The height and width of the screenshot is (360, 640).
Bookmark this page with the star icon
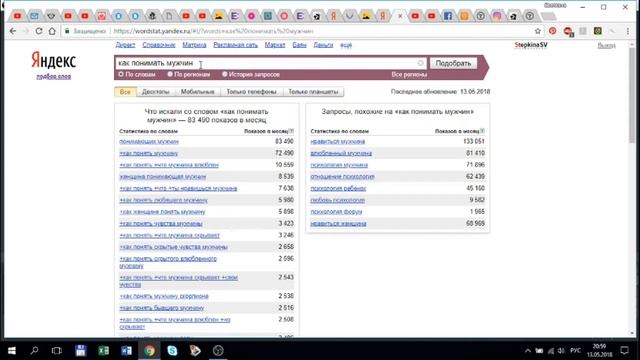click(x=538, y=31)
